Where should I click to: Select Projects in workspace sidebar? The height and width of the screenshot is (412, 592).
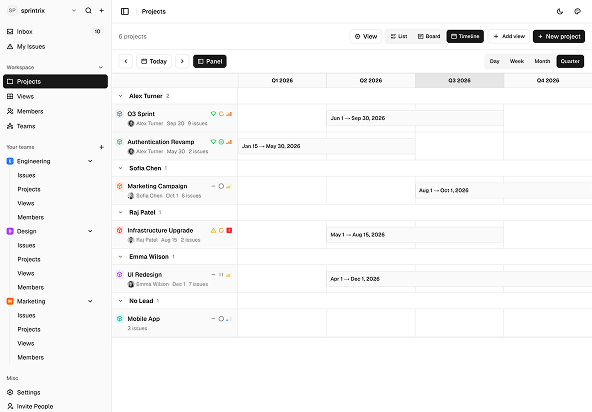coord(55,82)
